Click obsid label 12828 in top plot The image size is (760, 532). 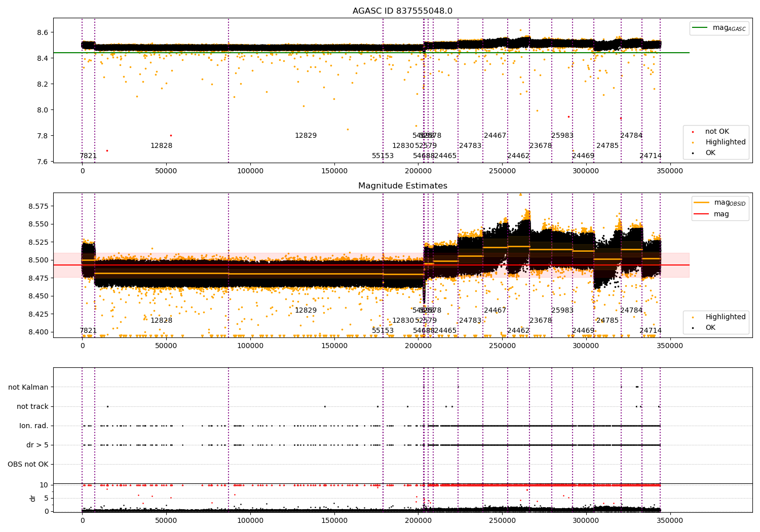[161, 146]
